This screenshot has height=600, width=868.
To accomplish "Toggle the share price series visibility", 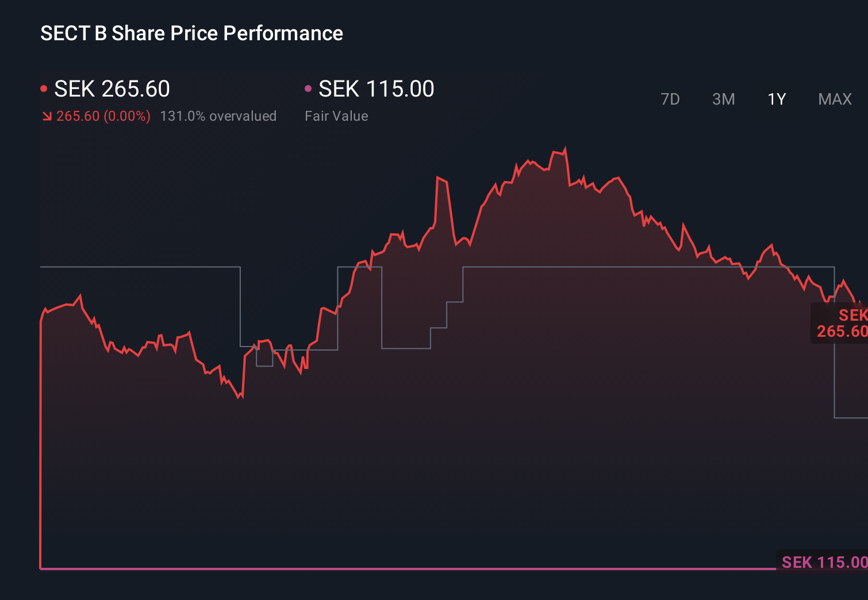I will [x=112, y=89].
